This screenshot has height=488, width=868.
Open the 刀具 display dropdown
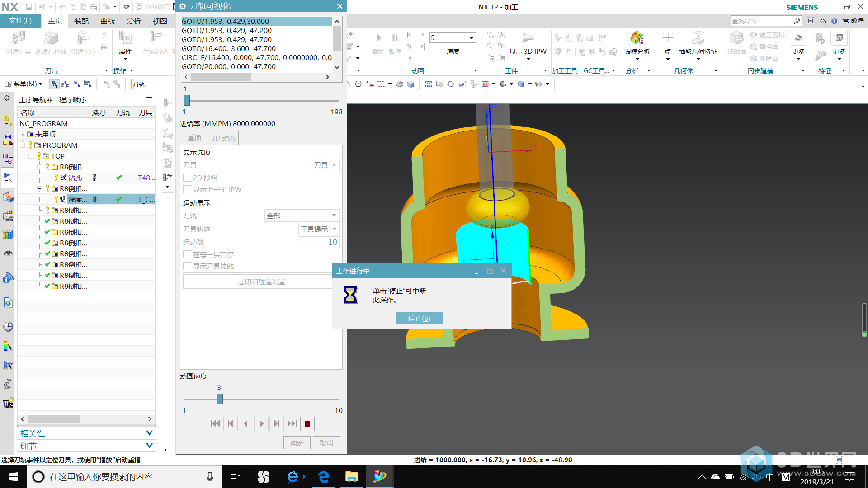click(325, 165)
